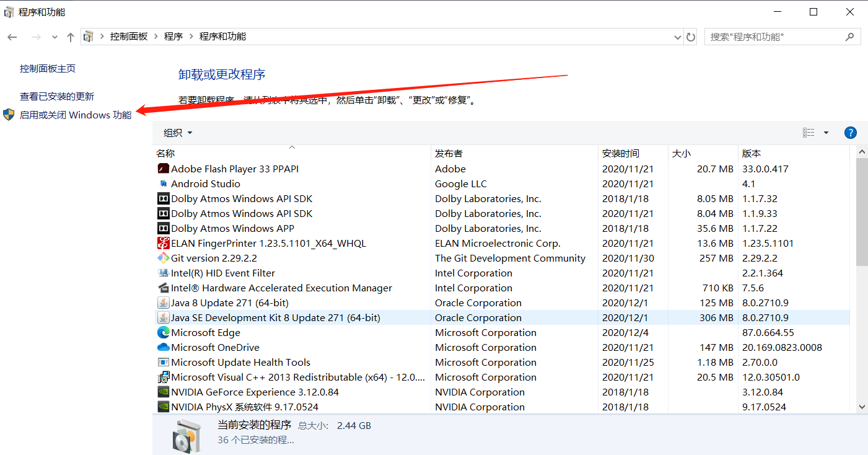Click the vertical scrollbar thumb
Image resolution: width=868 pixels, height=455 pixels.
(x=862, y=212)
